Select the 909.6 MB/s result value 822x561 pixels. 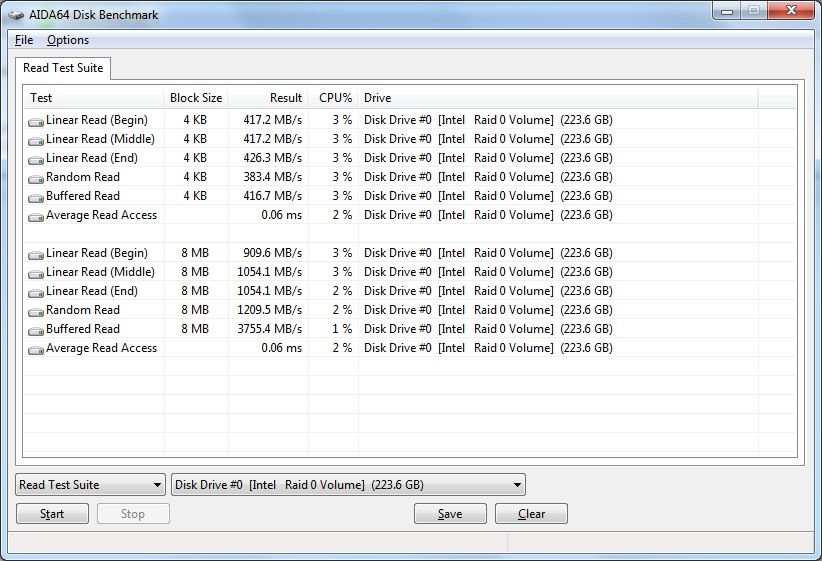(272, 253)
